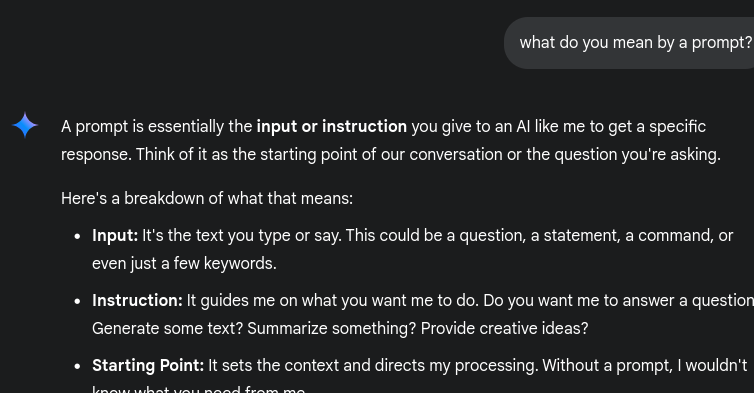Image resolution: width=754 pixels, height=393 pixels.
Task: Click "A prompt is essentially the" text
Action: pos(157,127)
